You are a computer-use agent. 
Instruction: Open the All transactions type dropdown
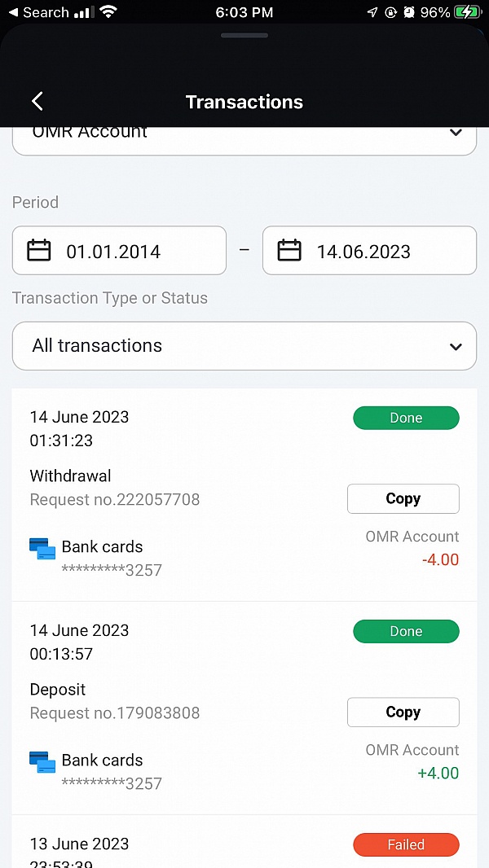click(244, 346)
